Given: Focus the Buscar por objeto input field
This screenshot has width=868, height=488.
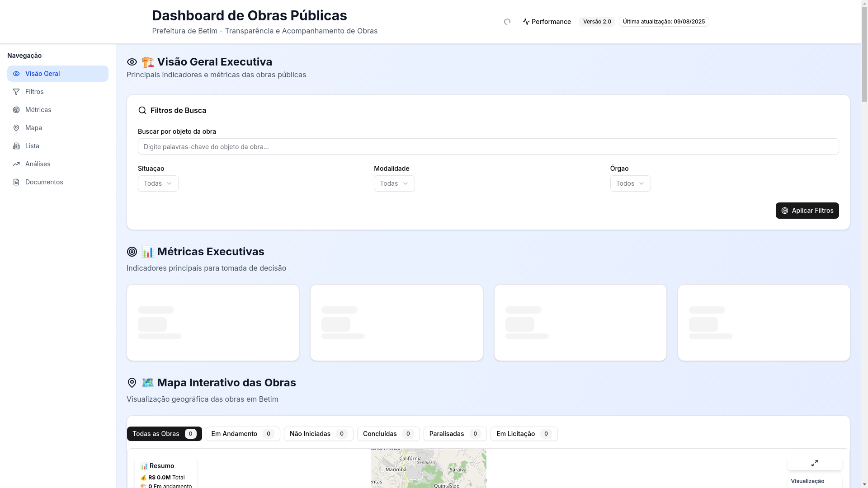Looking at the screenshot, I should [488, 146].
